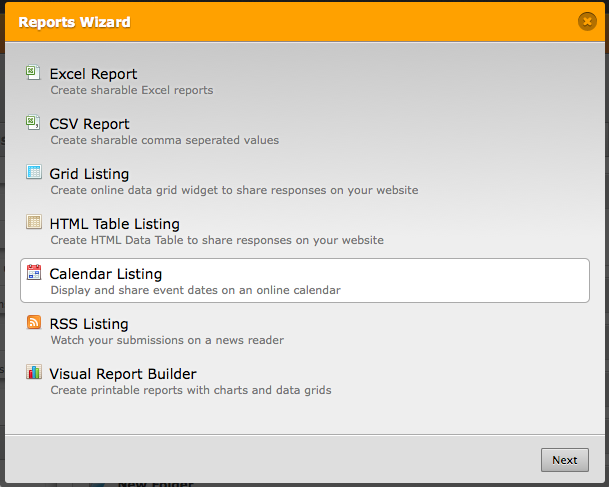609x487 pixels.
Task: Click the CSV Report file icon
Action: pos(33,123)
